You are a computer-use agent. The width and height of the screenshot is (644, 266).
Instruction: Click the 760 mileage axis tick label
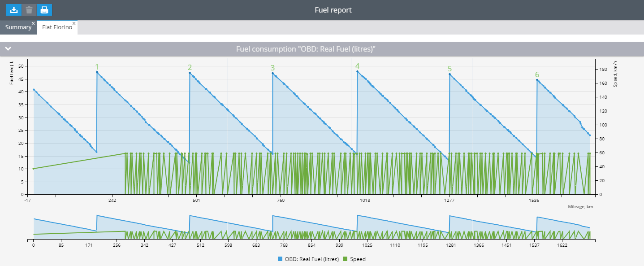(x=281, y=200)
